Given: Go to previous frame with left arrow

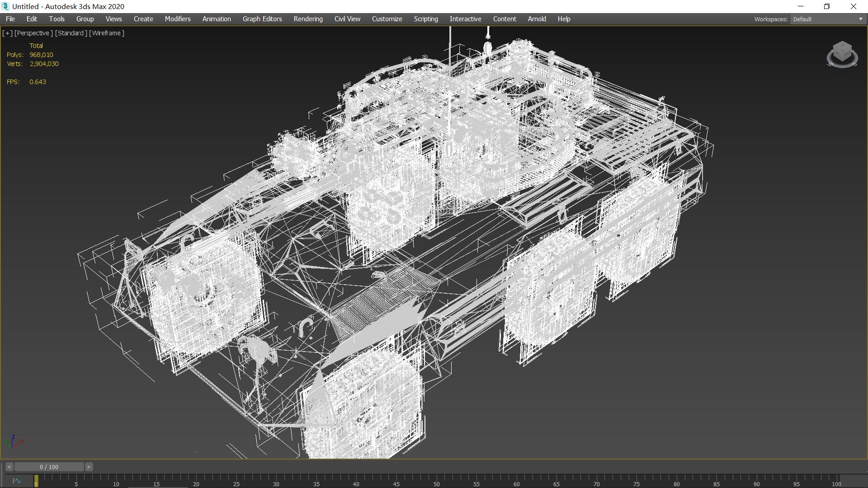Looking at the screenshot, I should click(x=9, y=467).
